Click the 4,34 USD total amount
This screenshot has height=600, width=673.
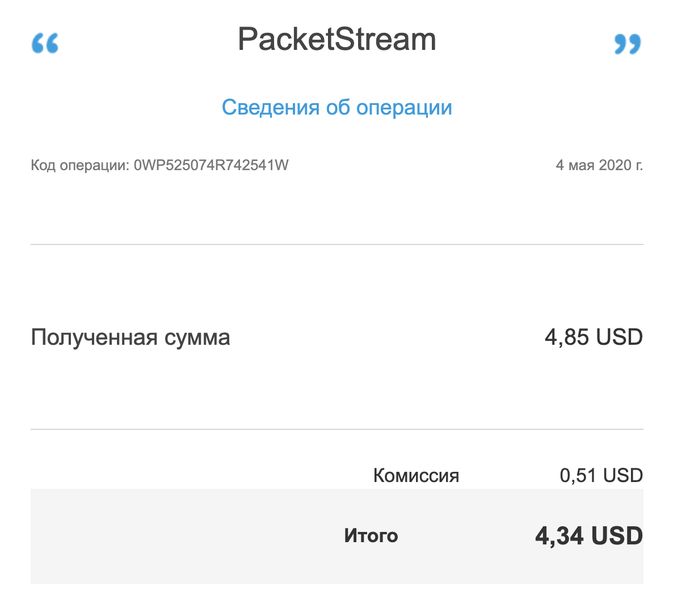click(x=588, y=536)
